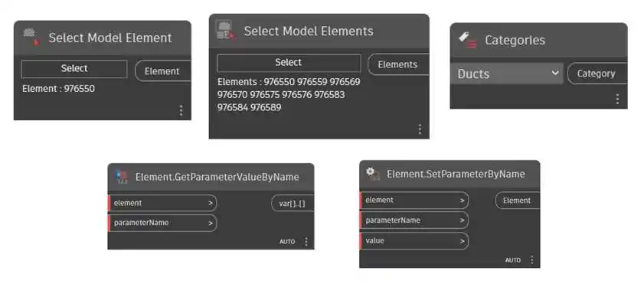Screen dimensions: 644x284
Task: Click the var[]..[] output port
Action: pos(293,203)
